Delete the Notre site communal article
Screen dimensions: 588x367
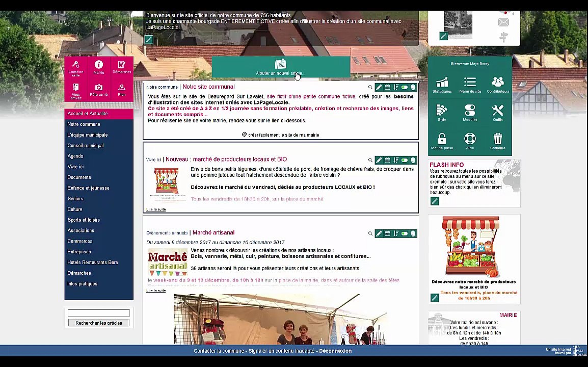pyautogui.click(x=413, y=87)
